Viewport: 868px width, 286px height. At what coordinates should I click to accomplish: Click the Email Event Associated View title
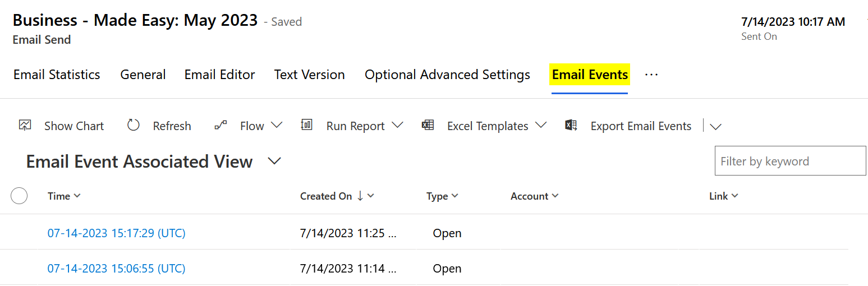tap(139, 162)
